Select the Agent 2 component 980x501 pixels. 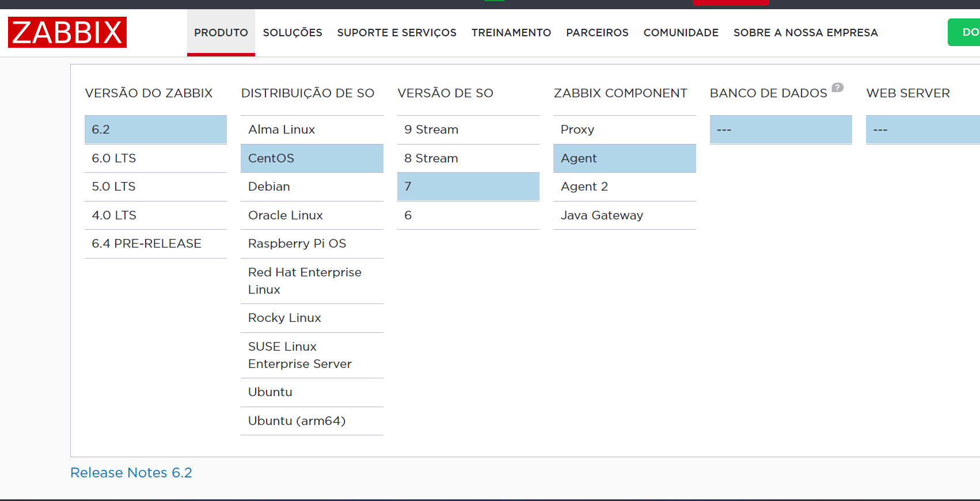click(x=625, y=187)
